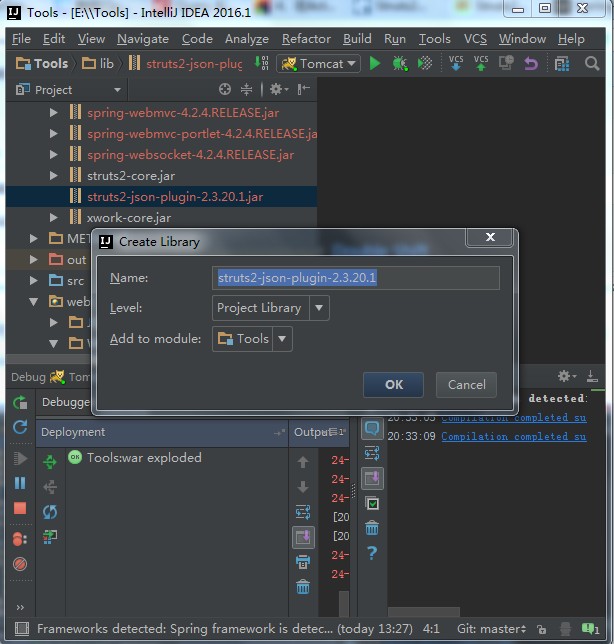614x644 pixels.
Task: Start debugging with the bug icon
Action: coord(400,64)
